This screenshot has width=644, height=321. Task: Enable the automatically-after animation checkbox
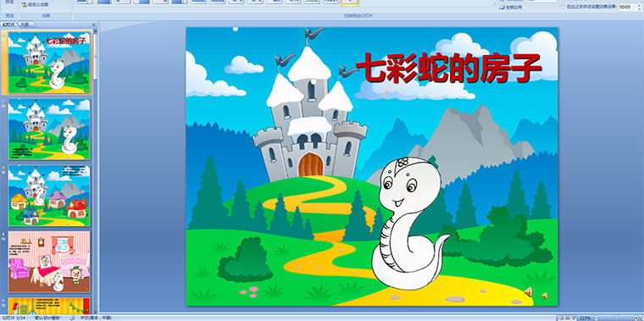coord(563,7)
